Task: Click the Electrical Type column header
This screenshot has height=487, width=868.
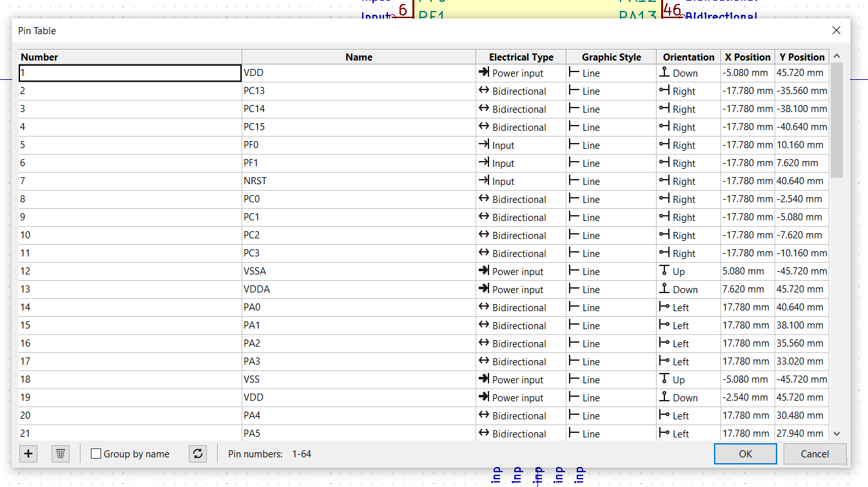Action: click(521, 57)
